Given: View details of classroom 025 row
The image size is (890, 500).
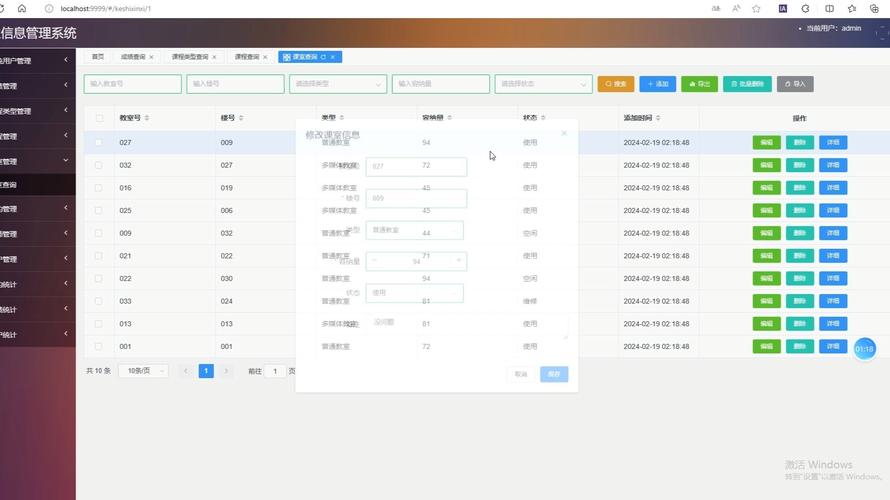Looking at the screenshot, I should coord(833,211).
